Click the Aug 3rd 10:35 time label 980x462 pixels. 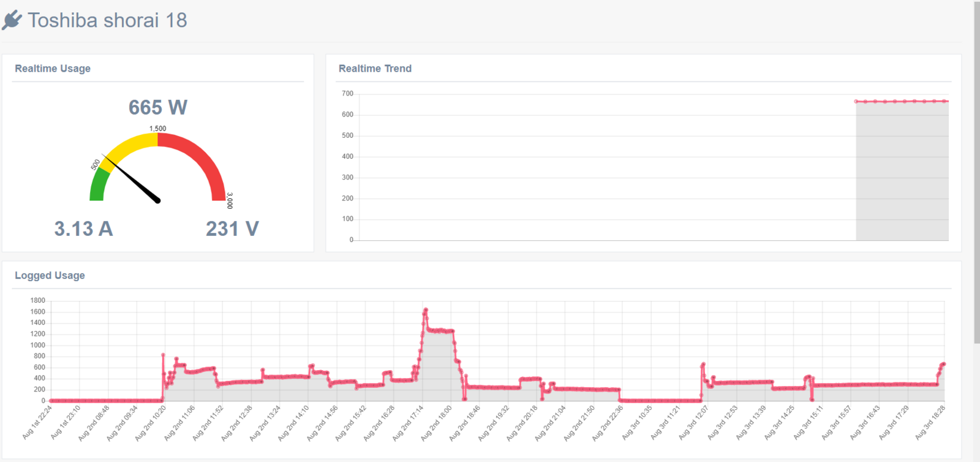point(636,422)
